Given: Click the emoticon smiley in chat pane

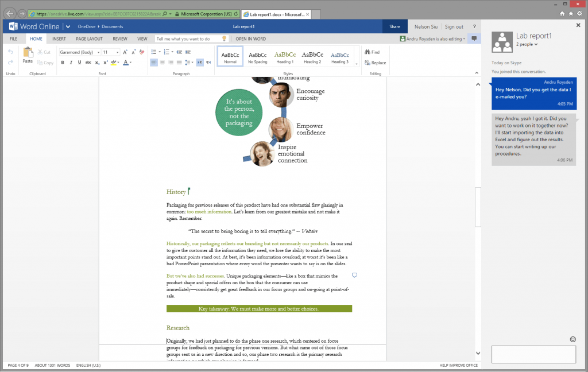Looking at the screenshot, I should (572, 339).
